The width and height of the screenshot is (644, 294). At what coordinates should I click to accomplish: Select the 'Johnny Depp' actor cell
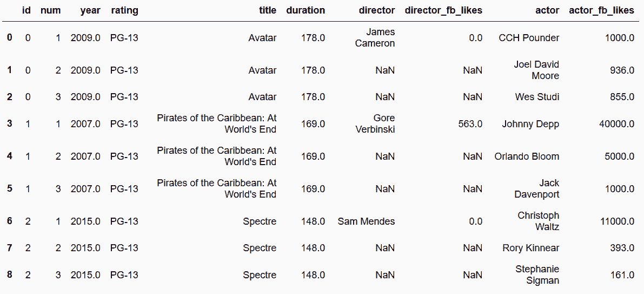530,124
